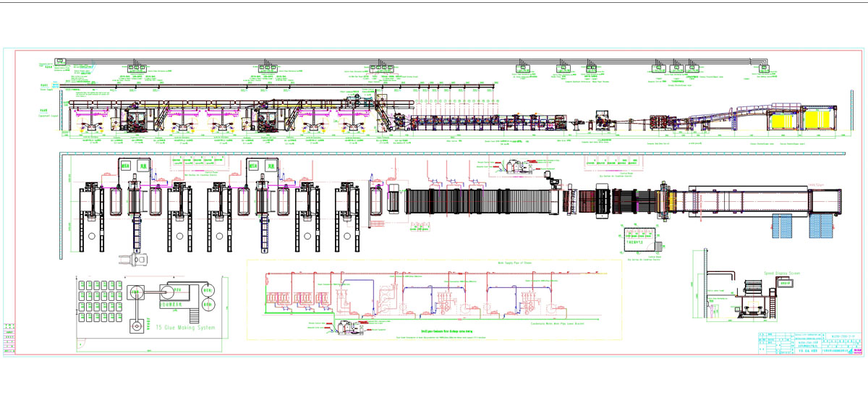Click the company logo in the title block
868x403 pixels.
(x=858, y=349)
